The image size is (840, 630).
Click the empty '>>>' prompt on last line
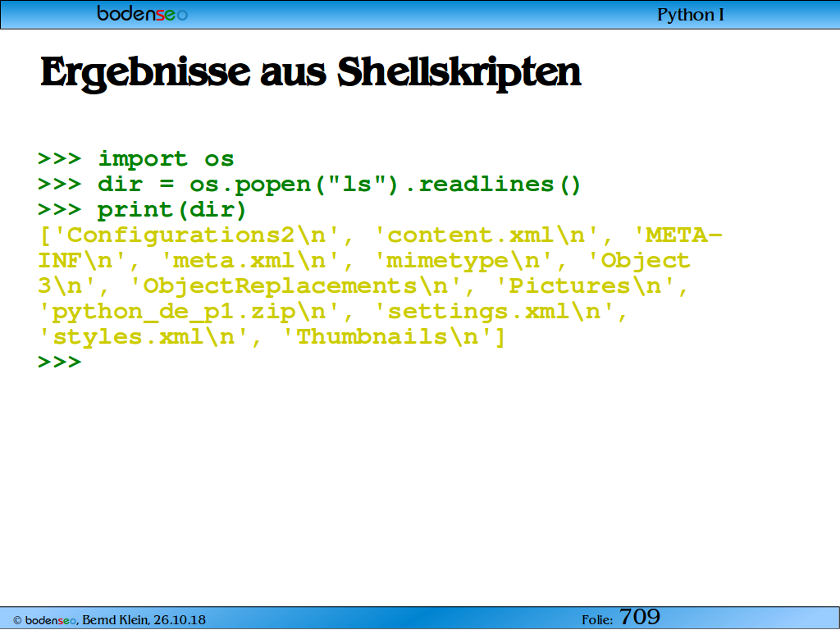59,362
